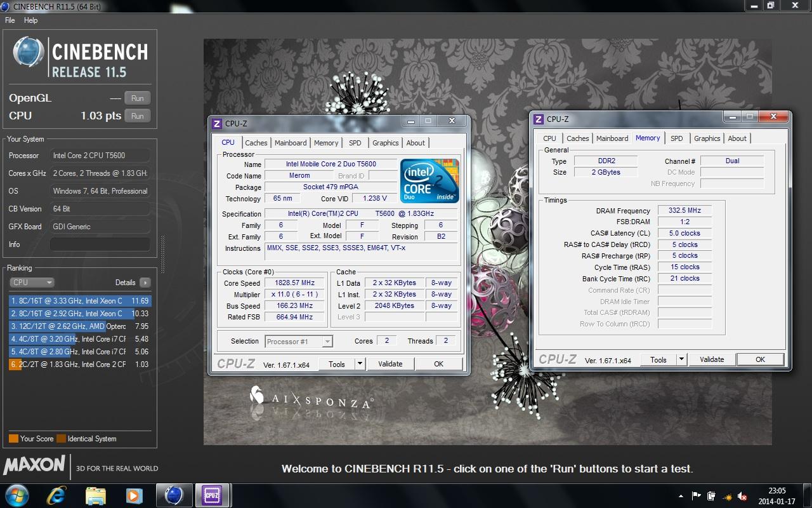Click the orange Your Score legend swatch
812x508 pixels.
coord(13,438)
